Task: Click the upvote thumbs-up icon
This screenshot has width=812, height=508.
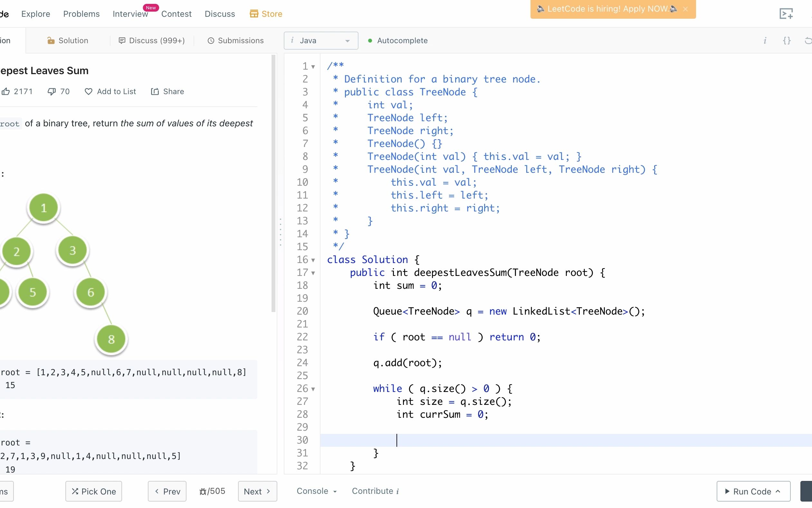Action: pos(6,91)
